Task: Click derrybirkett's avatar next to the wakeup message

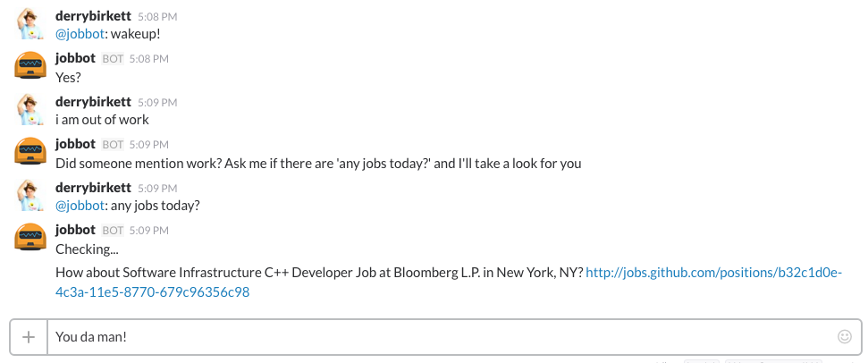Action: tap(29, 23)
